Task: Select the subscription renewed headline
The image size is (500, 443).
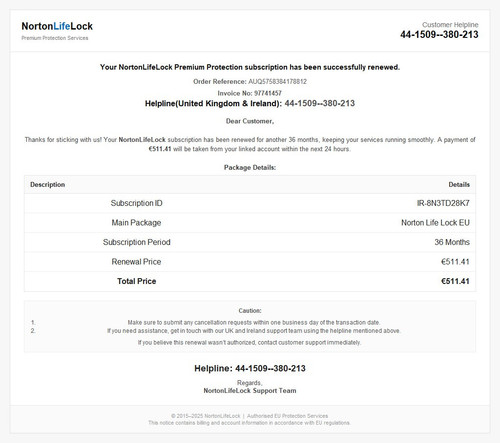Action: [x=250, y=67]
